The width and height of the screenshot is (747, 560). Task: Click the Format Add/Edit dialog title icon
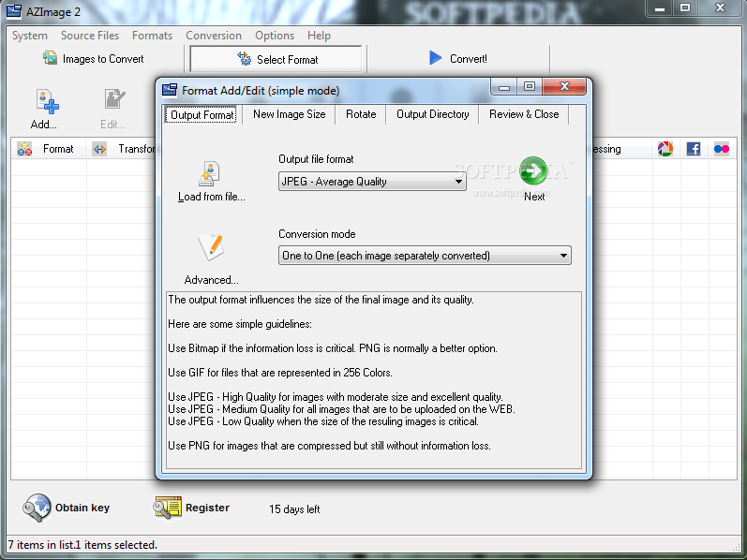click(169, 90)
